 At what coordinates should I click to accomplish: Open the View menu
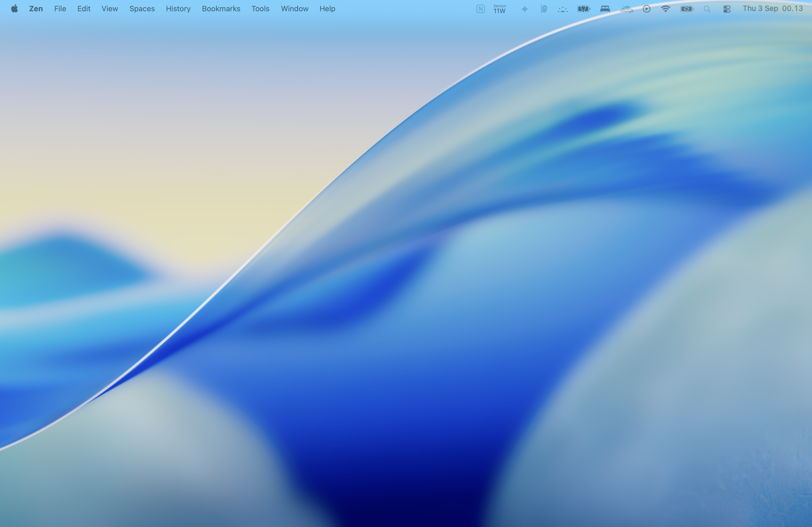[110, 9]
